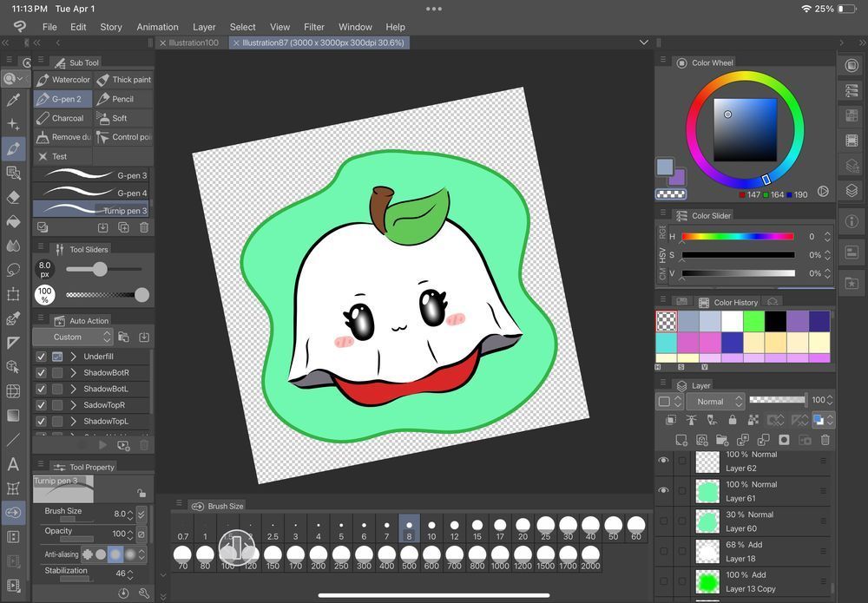This screenshot has height=603, width=868.
Task: Select the Eraser tool
Action: point(13,198)
